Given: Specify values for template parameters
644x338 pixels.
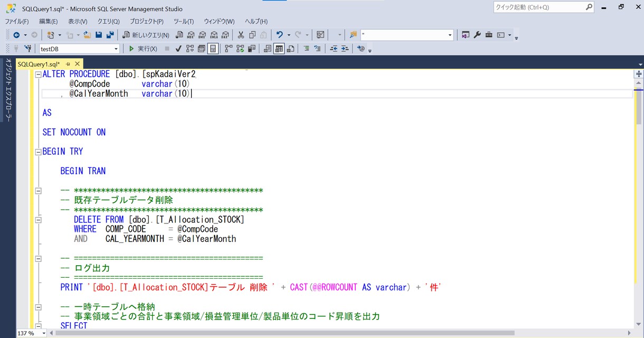Looking at the screenshot, I should tap(361, 49).
